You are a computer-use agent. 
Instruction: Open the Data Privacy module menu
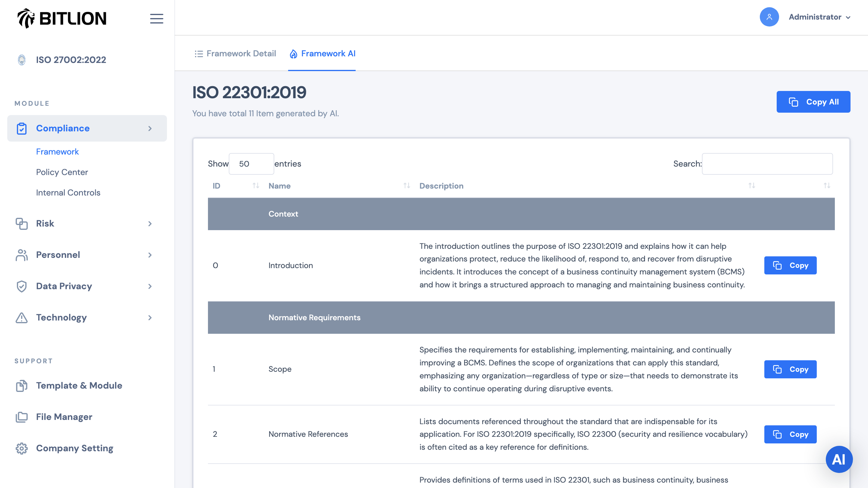[87, 286]
